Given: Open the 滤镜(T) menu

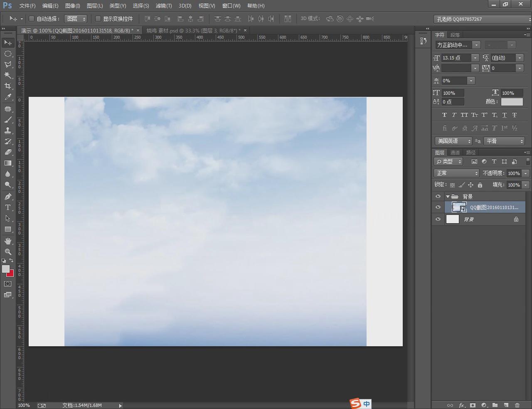Looking at the screenshot, I should 164,6.
